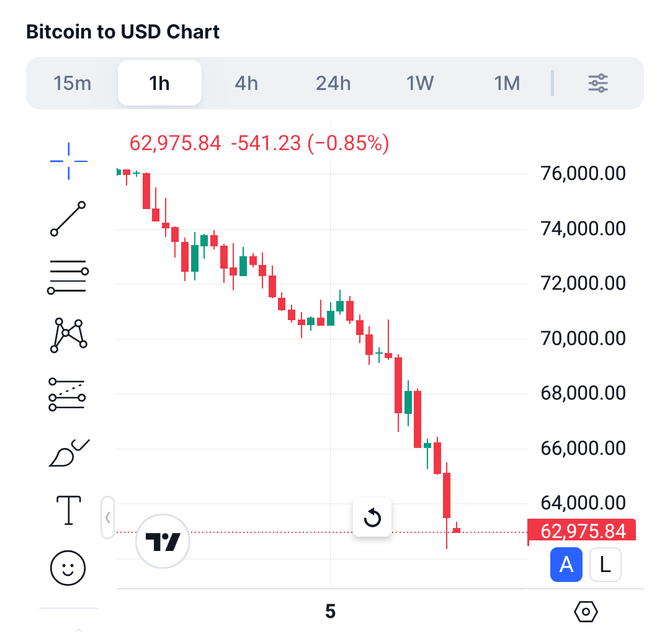Collapse the drawing toolbar arrow

point(108,517)
